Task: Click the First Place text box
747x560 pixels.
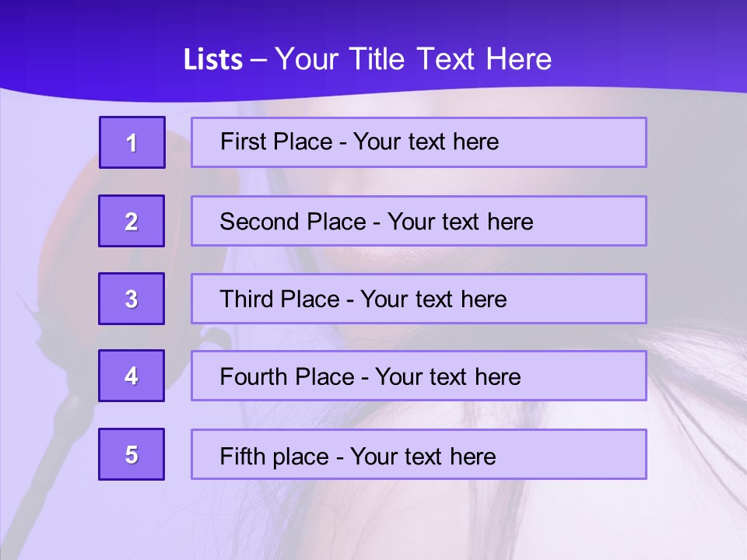Action: pos(419,142)
